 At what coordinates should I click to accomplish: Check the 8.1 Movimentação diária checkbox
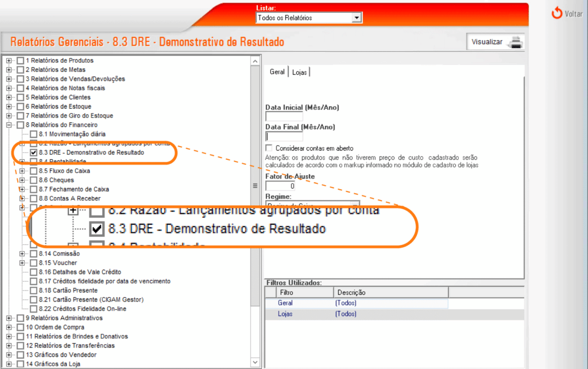(x=34, y=134)
